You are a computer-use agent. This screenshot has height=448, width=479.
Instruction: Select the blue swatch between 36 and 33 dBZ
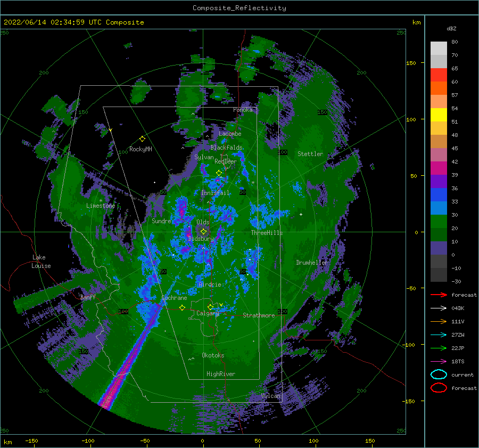(439, 194)
